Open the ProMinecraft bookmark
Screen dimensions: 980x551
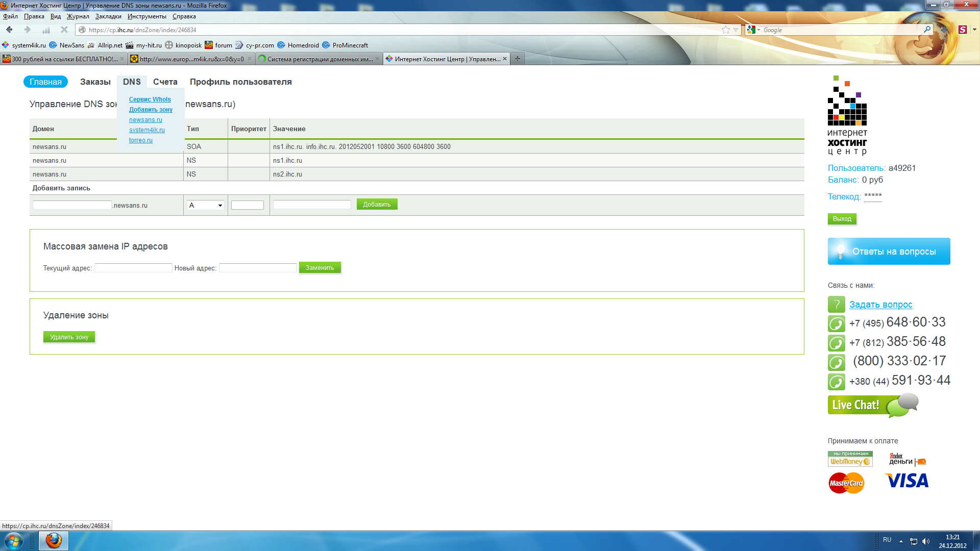(x=345, y=45)
